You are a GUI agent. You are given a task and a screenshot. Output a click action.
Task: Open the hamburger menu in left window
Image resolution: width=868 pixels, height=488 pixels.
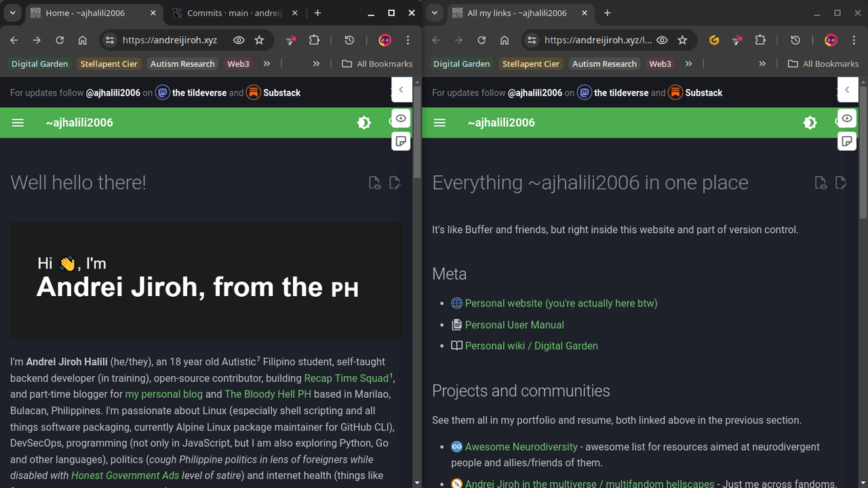click(18, 123)
